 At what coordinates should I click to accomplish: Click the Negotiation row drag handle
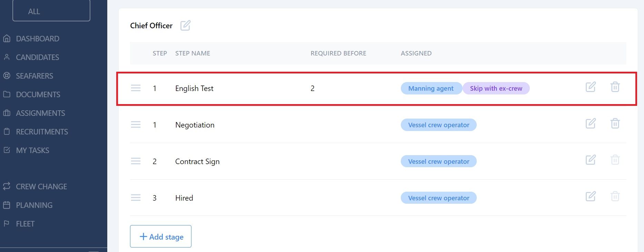coord(136,125)
